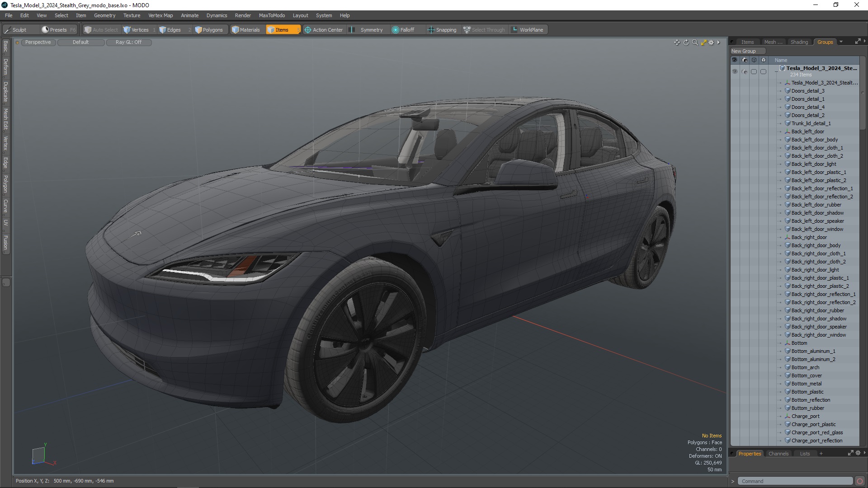Click the expand icon of the Properties panel
868x488 pixels.
click(850, 453)
